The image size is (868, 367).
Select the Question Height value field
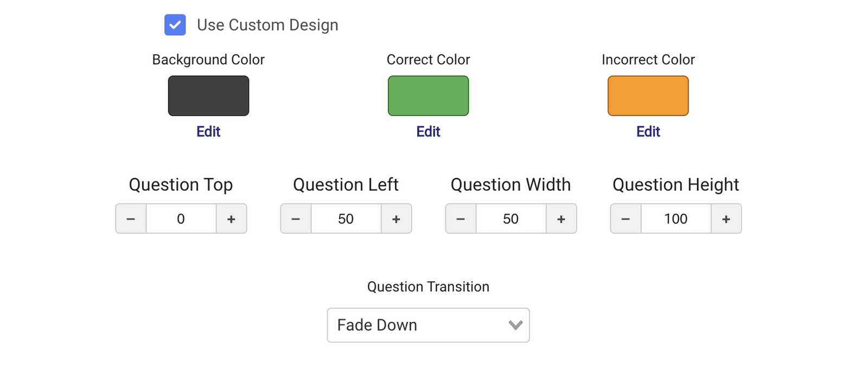(x=675, y=219)
